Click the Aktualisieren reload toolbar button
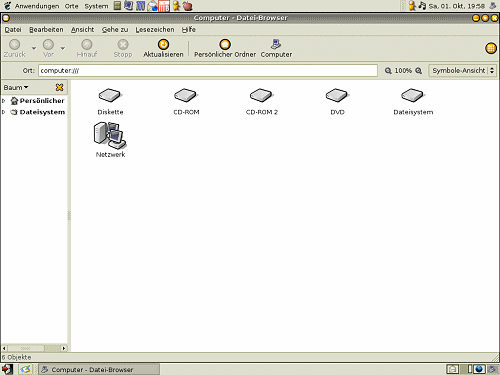Viewport: 500px width, 375px height. coord(163,48)
